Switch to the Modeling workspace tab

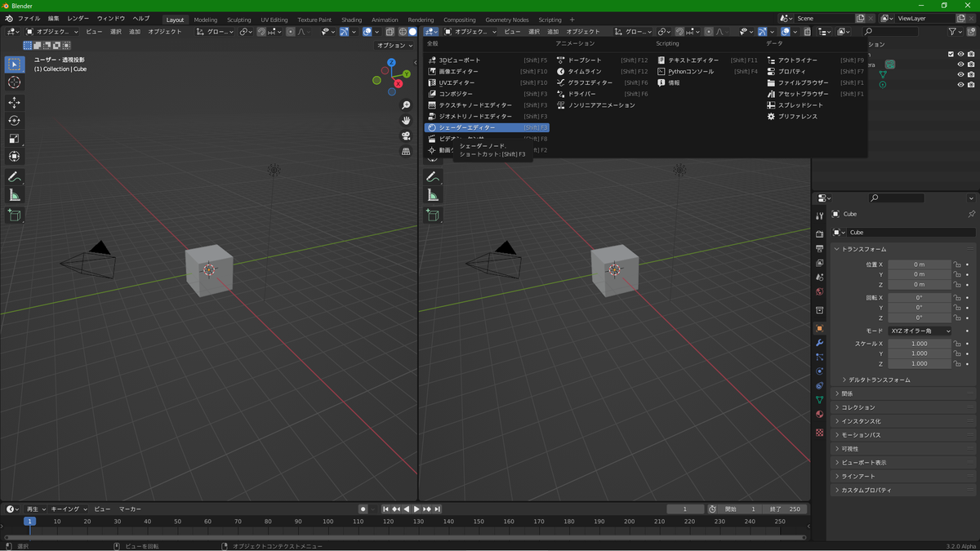pyautogui.click(x=205, y=20)
